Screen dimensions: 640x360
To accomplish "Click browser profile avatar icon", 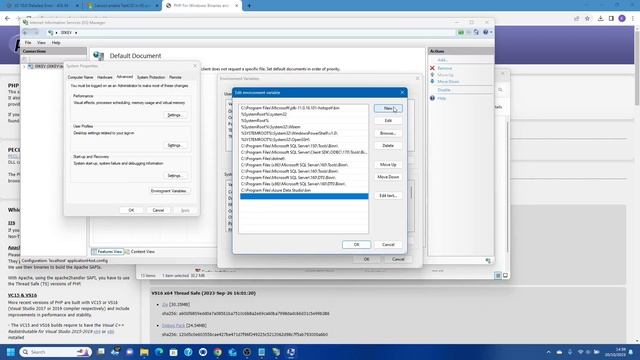I will point(622,18).
